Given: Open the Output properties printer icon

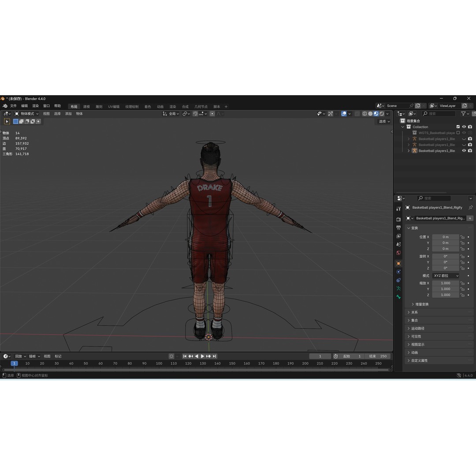Looking at the screenshot, I should pos(398,228).
